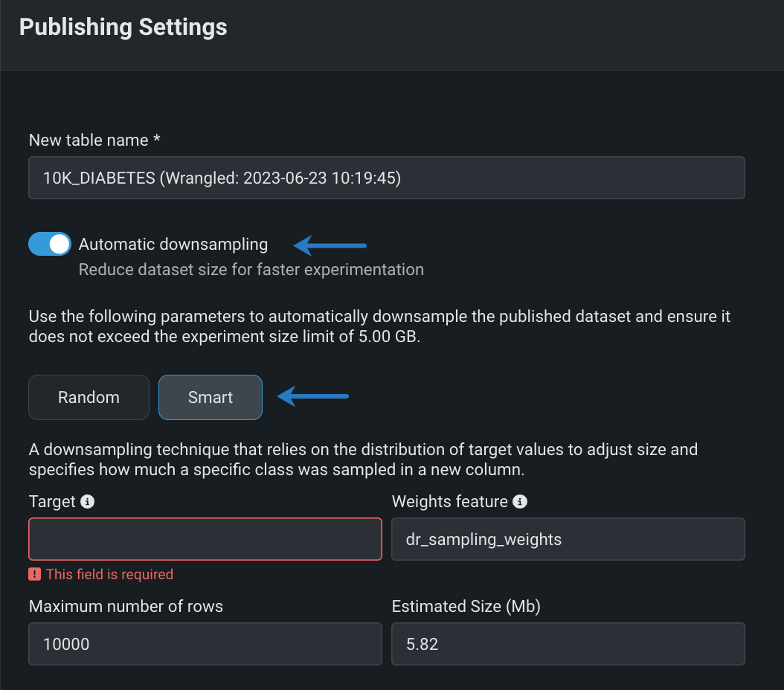Click the red error warning icon

(35, 574)
